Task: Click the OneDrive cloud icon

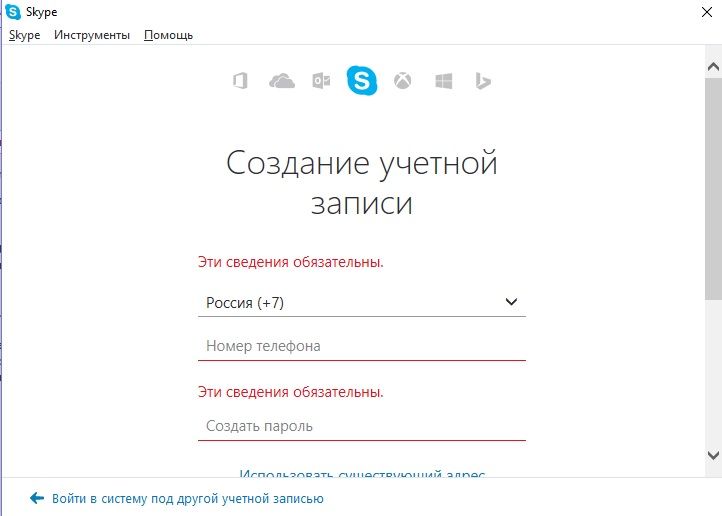Action: coord(282,81)
